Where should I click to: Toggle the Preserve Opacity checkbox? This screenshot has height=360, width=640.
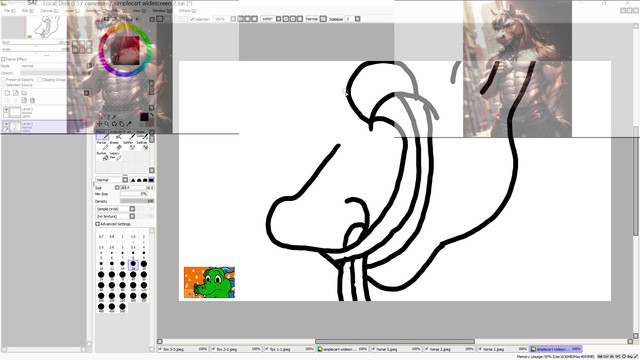tap(4, 80)
